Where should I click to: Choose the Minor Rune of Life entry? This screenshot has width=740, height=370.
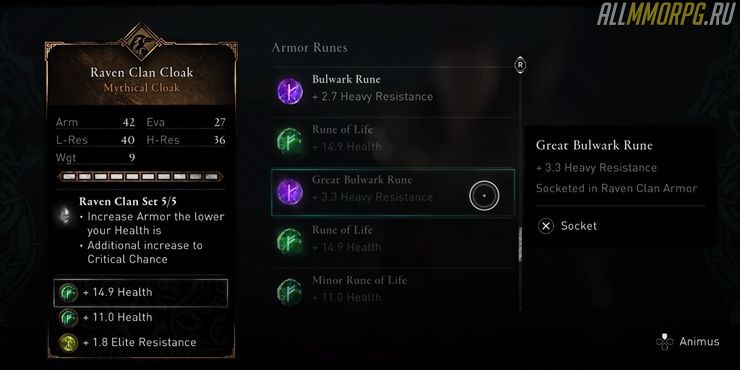pyautogui.click(x=393, y=290)
